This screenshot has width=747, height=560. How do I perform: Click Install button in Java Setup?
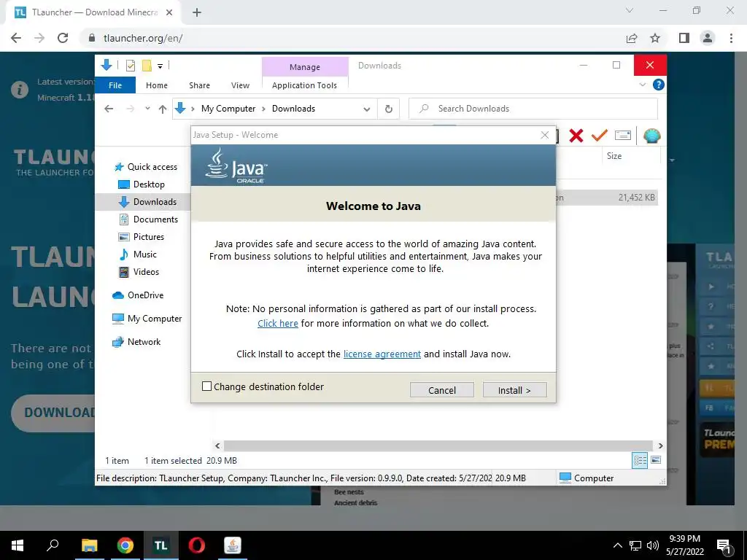(514, 390)
